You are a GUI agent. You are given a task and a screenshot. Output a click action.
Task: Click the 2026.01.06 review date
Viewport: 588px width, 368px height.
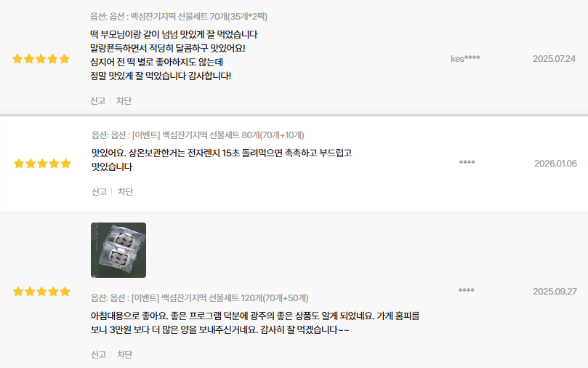(x=555, y=164)
